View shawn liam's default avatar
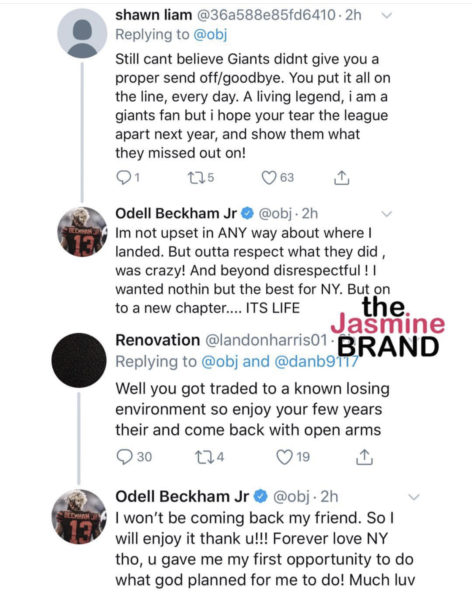 (82, 33)
